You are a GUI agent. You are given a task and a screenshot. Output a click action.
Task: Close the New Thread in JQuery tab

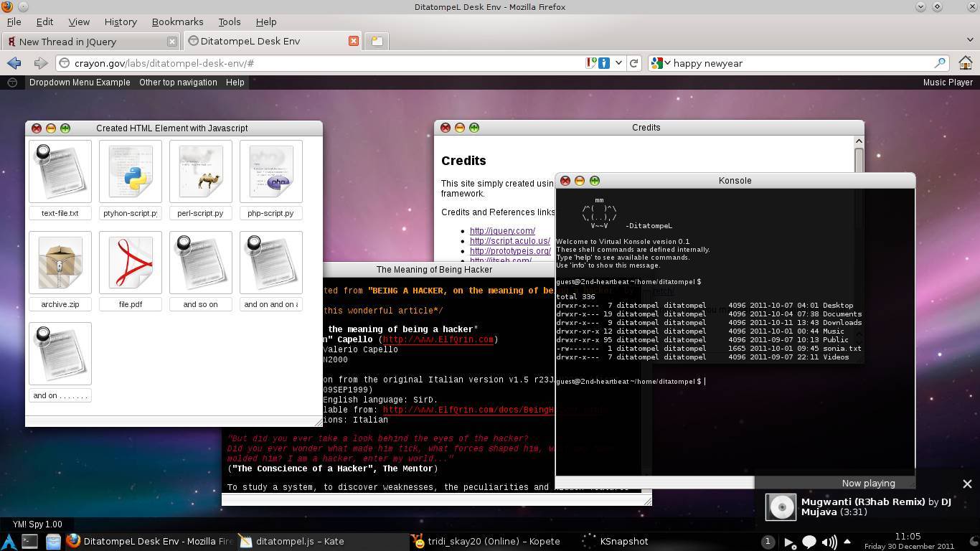click(x=171, y=42)
